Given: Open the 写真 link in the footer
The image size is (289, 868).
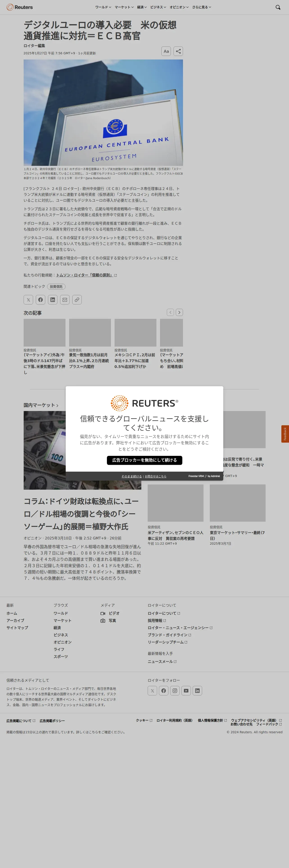Looking at the screenshot, I should coord(108,620).
